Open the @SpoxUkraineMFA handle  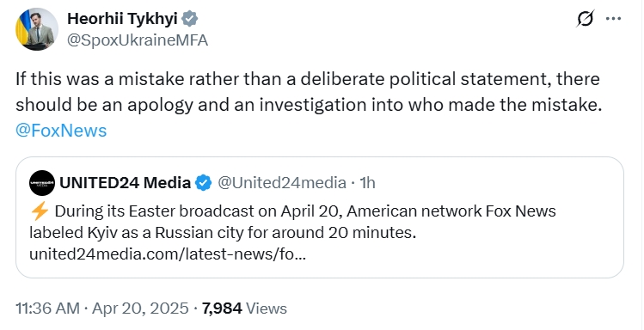click(x=138, y=40)
